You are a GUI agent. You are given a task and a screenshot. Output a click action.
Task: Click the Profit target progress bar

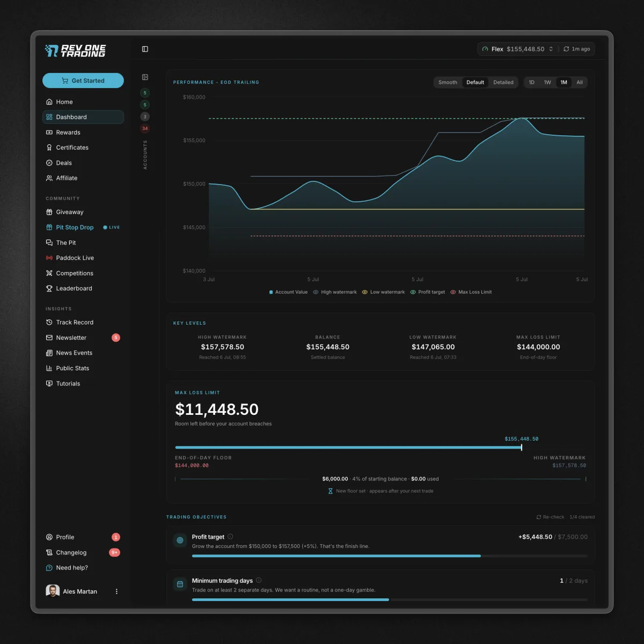point(390,556)
